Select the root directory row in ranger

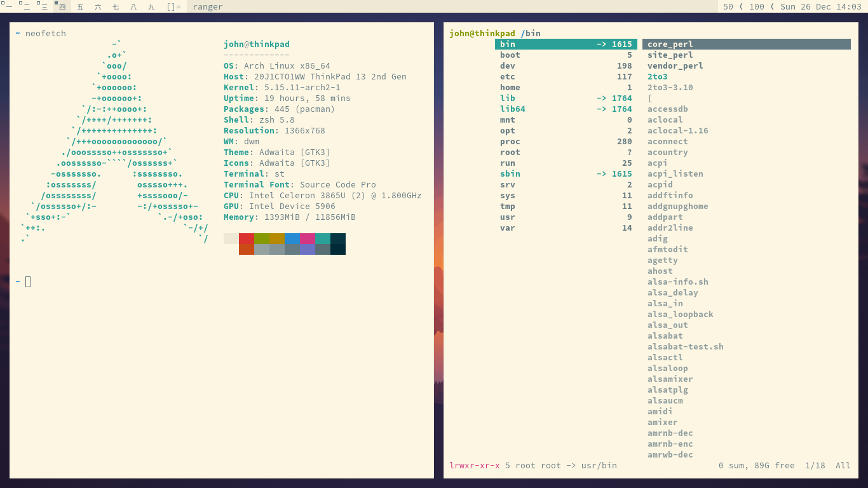click(566, 152)
